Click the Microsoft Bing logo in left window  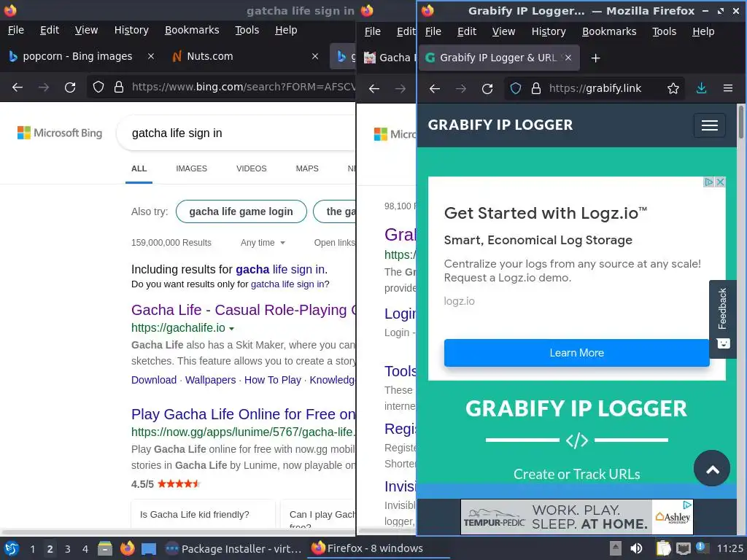click(x=60, y=133)
